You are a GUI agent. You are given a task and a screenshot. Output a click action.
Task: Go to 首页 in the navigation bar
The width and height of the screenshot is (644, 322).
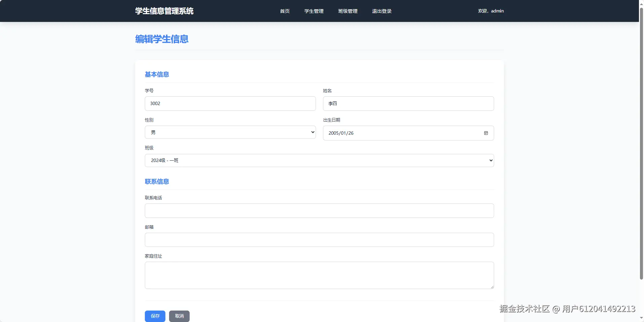tap(285, 11)
